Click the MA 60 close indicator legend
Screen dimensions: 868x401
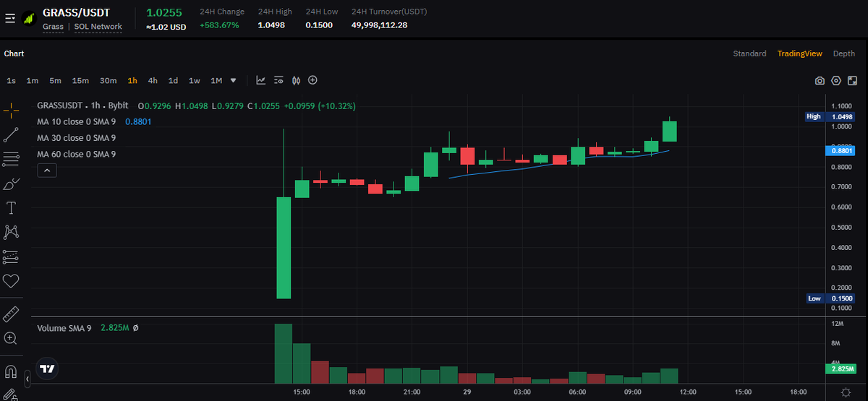pos(77,154)
